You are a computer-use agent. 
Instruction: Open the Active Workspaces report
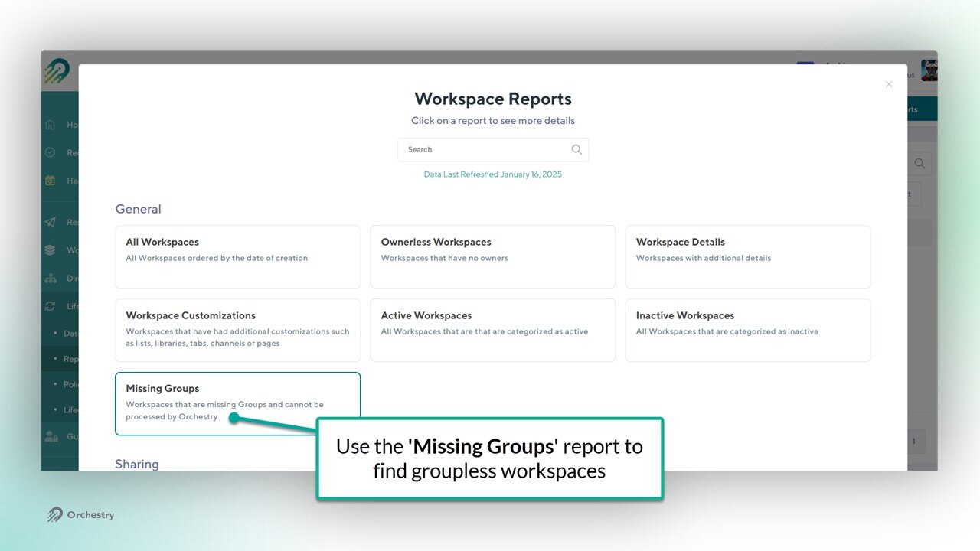pos(493,330)
